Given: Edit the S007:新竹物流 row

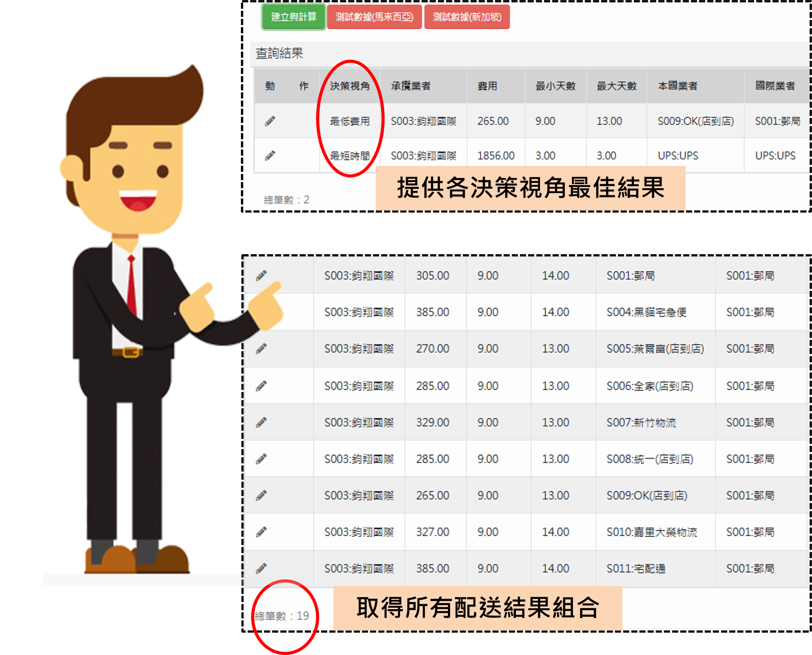Looking at the screenshot, I should click(x=261, y=422).
